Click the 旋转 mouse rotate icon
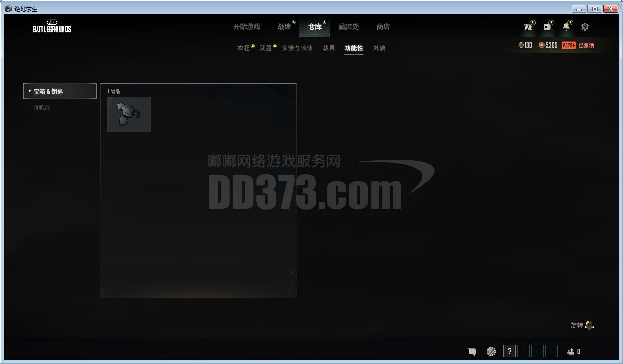The width and height of the screenshot is (623, 364). point(589,325)
